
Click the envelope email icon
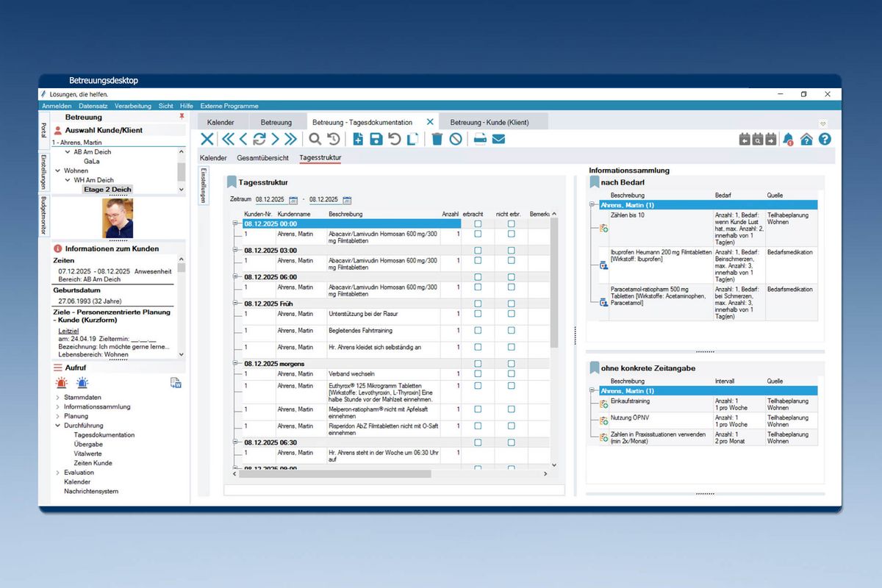498,139
